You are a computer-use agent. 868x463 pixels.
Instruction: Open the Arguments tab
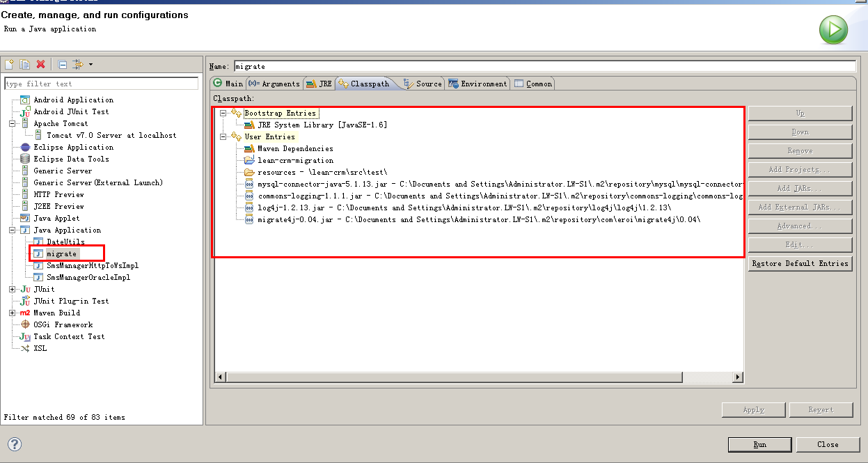pyautogui.click(x=274, y=84)
